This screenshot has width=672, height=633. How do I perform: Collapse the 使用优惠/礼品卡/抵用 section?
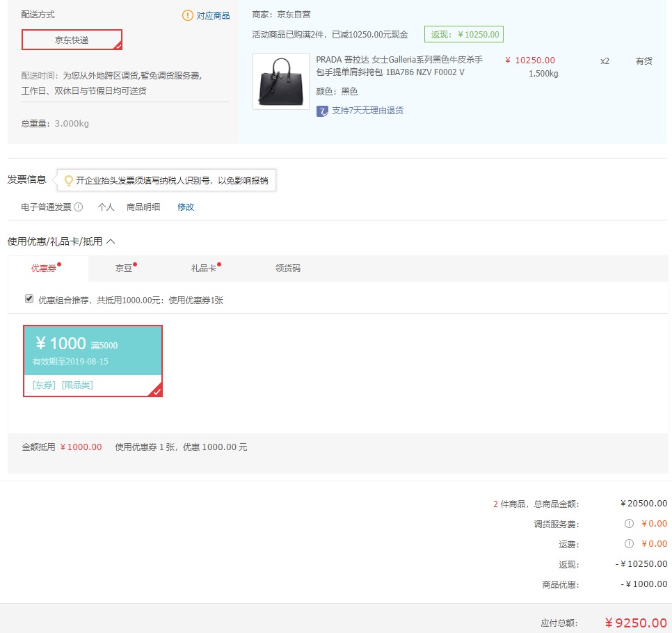point(111,241)
